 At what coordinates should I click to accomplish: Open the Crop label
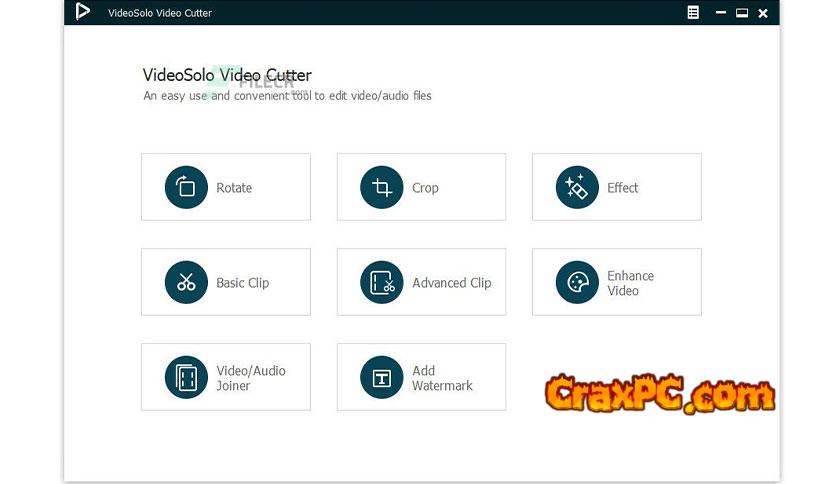coord(425,188)
